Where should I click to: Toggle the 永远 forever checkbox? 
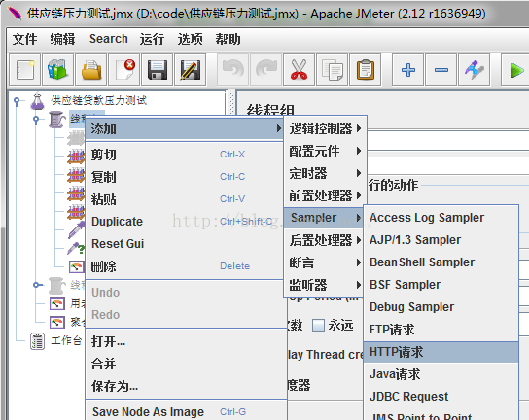318,326
